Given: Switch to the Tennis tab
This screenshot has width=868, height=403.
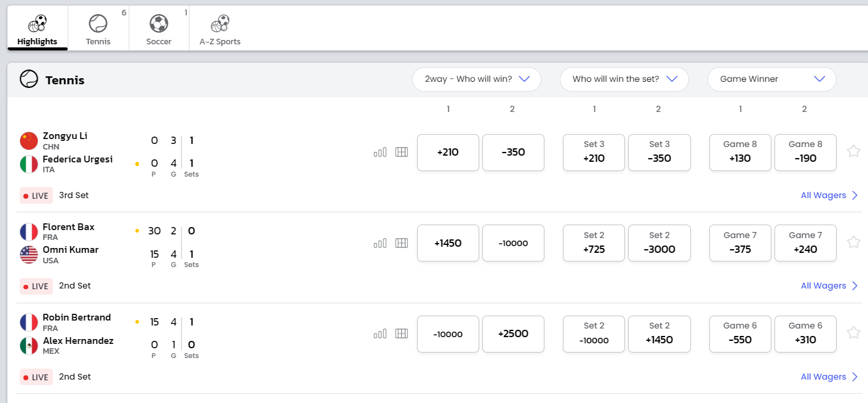Looking at the screenshot, I should (98, 29).
